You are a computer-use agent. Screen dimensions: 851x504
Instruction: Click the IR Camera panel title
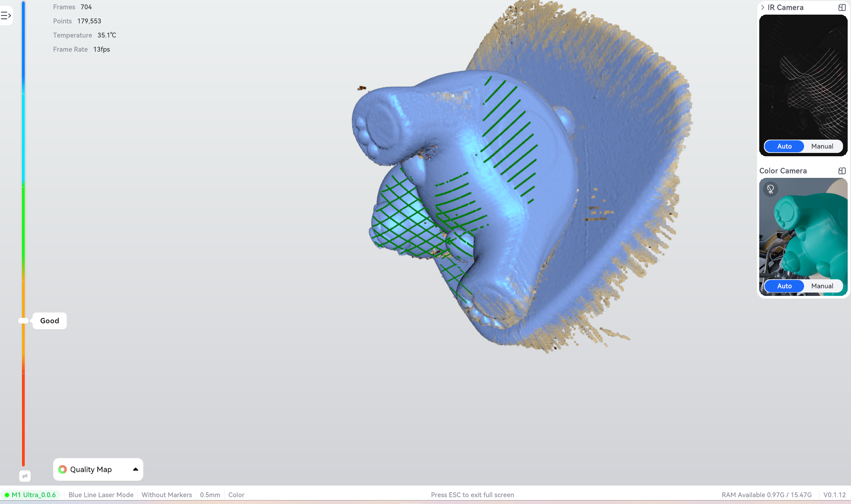coord(786,7)
